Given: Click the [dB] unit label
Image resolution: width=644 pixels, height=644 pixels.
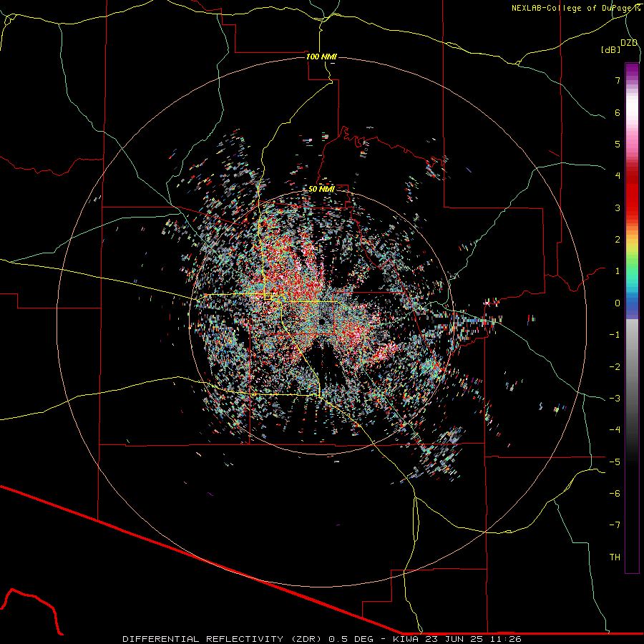Looking at the screenshot, I should [x=611, y=49].
